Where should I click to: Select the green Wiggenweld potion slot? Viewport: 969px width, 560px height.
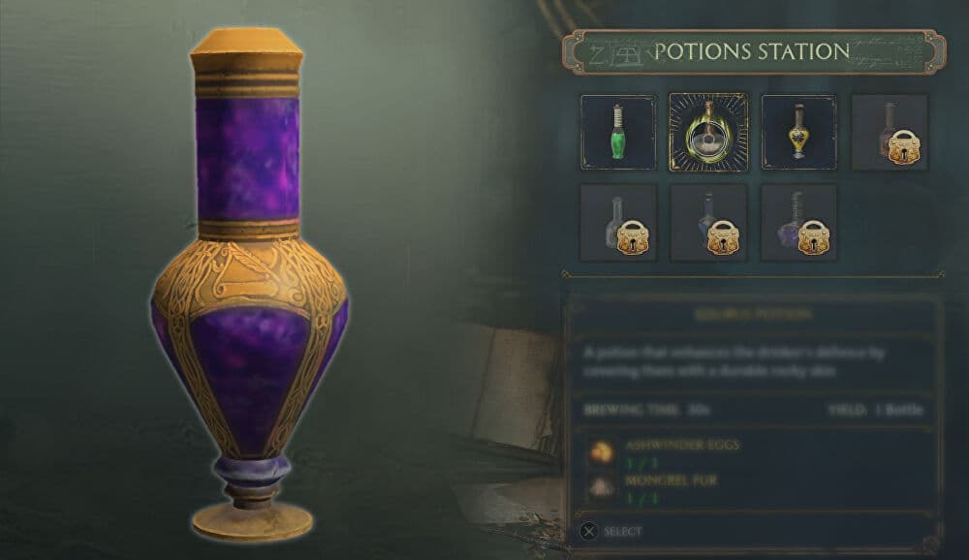click(x=618, y=133)
